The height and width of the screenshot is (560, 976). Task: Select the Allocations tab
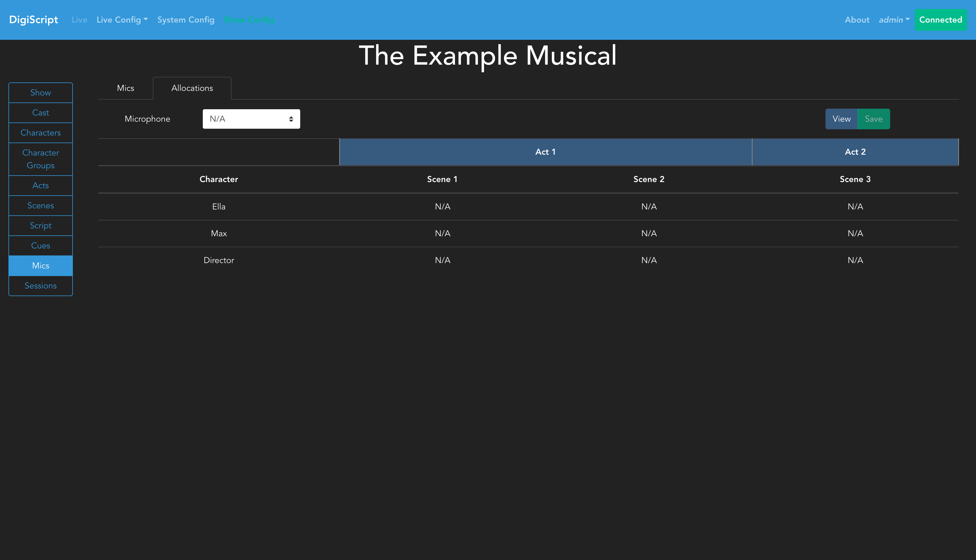tap(192, 88)
